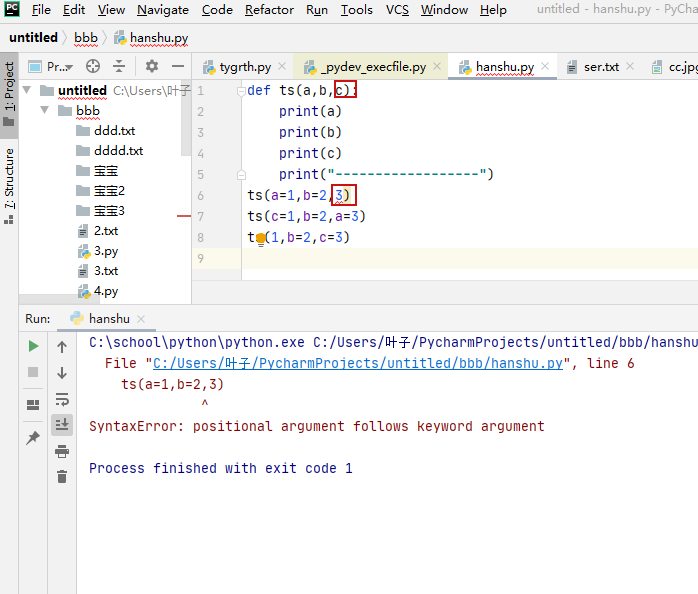Open the Navigate menu
The height and width of the screenshot is (594, 698).
point(162,10)
